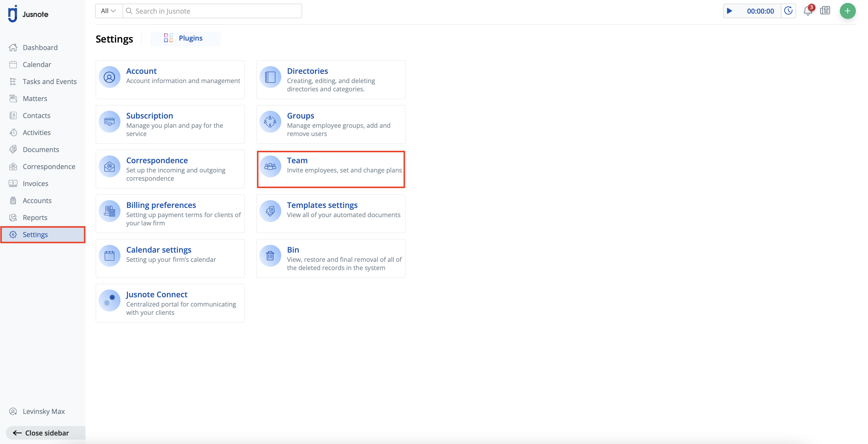This screenshot has width=868, height=444.
Task: Open Subscription settings link
Action: pos(150,116)
